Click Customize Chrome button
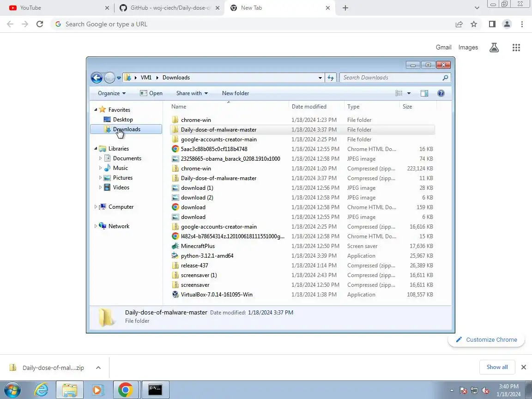The width and height of the screenshot is (532, 399). click(487, 339)
